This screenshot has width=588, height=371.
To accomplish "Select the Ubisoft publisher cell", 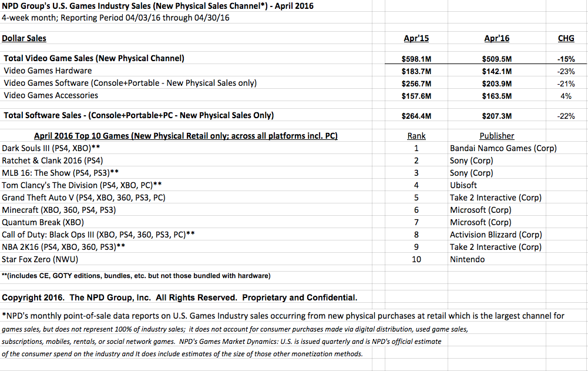I will coord(463,186).
